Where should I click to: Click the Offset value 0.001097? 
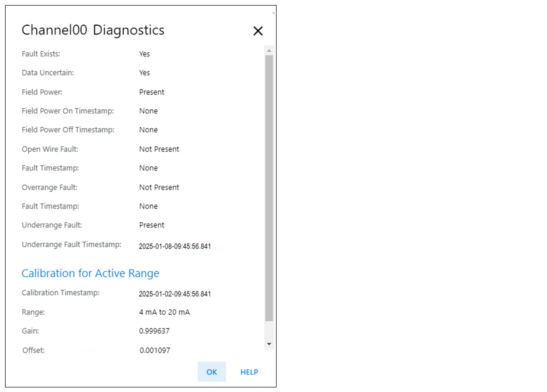155,350
